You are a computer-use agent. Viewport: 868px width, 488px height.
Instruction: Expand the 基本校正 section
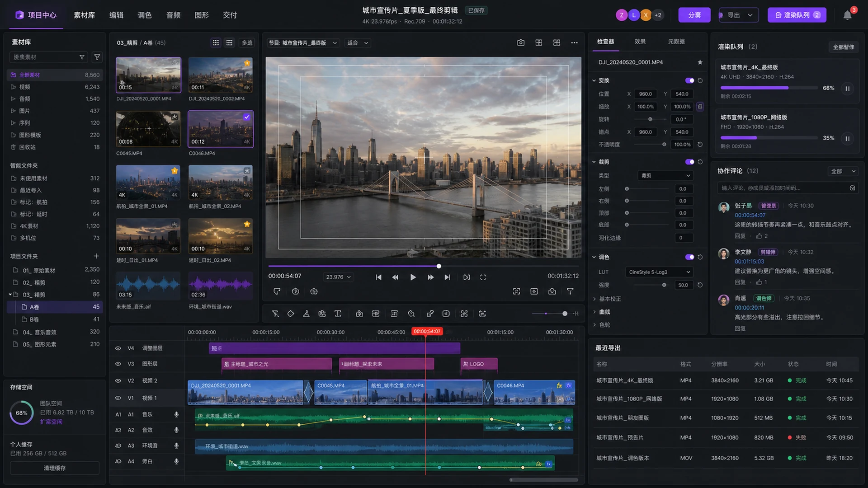coord(607,299)
